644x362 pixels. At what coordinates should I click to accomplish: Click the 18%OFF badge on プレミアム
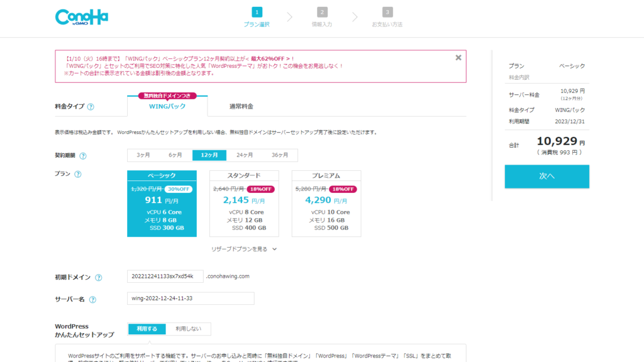pos(343,189)
